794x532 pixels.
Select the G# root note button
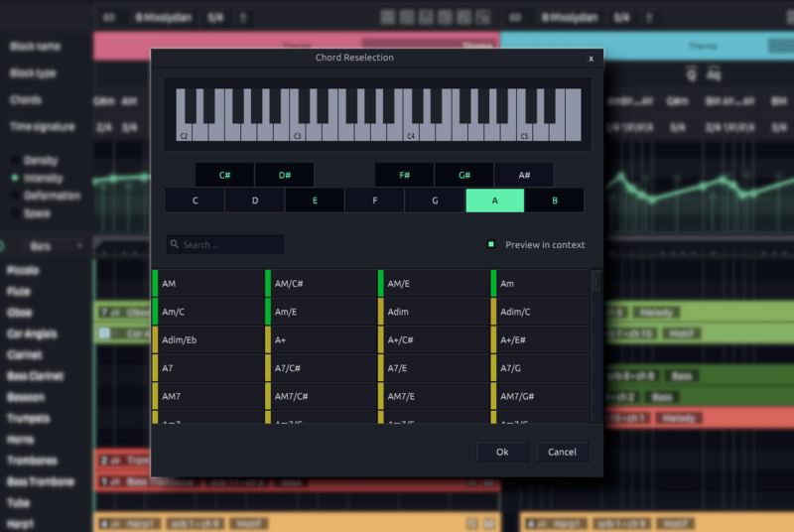pyautogui.click(x=463, y=176)
